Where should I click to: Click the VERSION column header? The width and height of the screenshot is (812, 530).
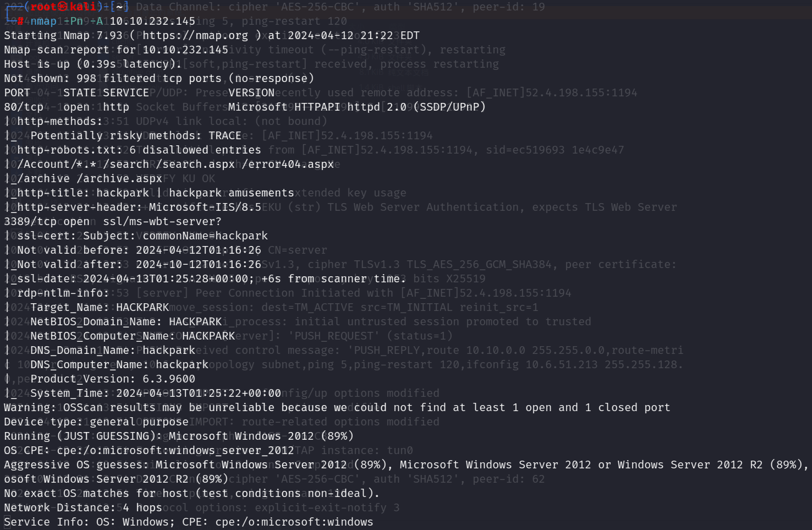pos(251,92)
